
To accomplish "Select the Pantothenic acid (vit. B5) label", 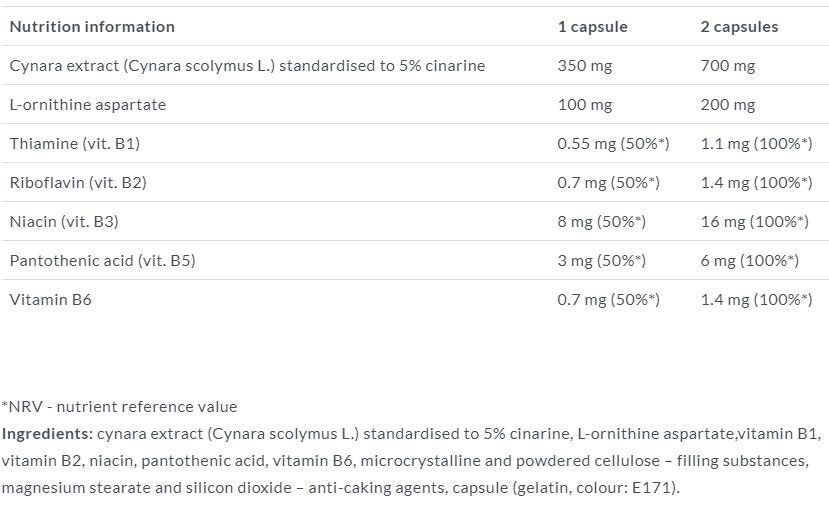I will [102, 261].
